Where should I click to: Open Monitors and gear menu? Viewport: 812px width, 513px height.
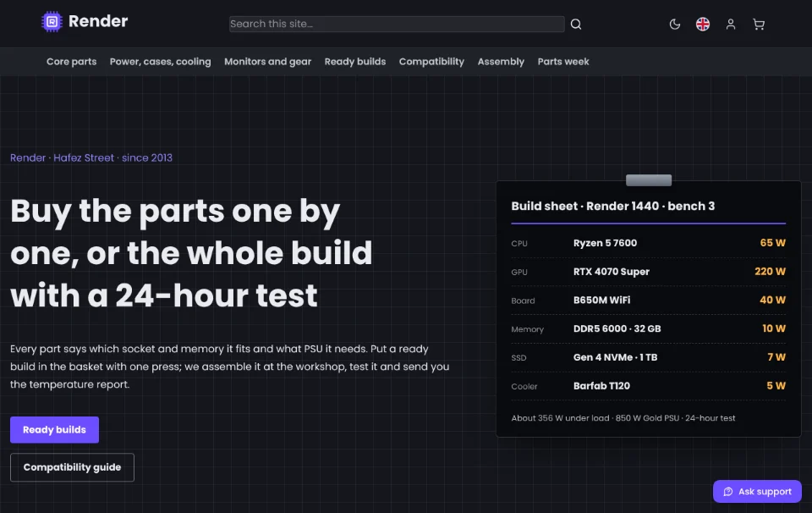coord(268,62)
